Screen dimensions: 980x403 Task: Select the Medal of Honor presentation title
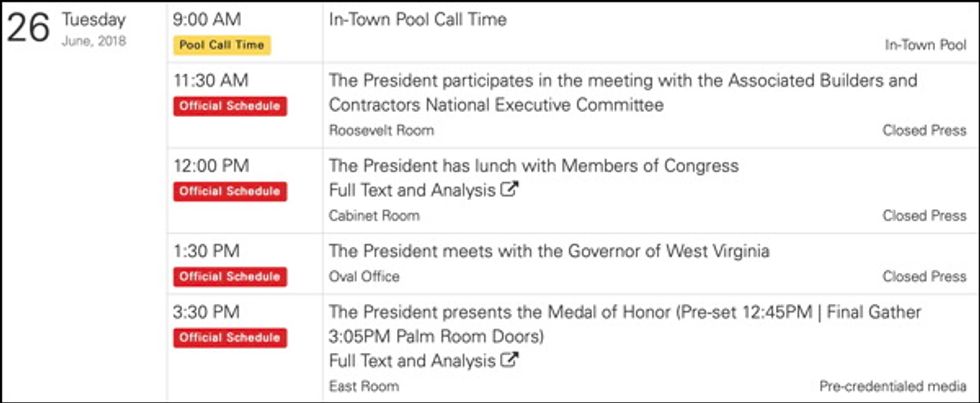pyautogui.click(x=624, y=312)
